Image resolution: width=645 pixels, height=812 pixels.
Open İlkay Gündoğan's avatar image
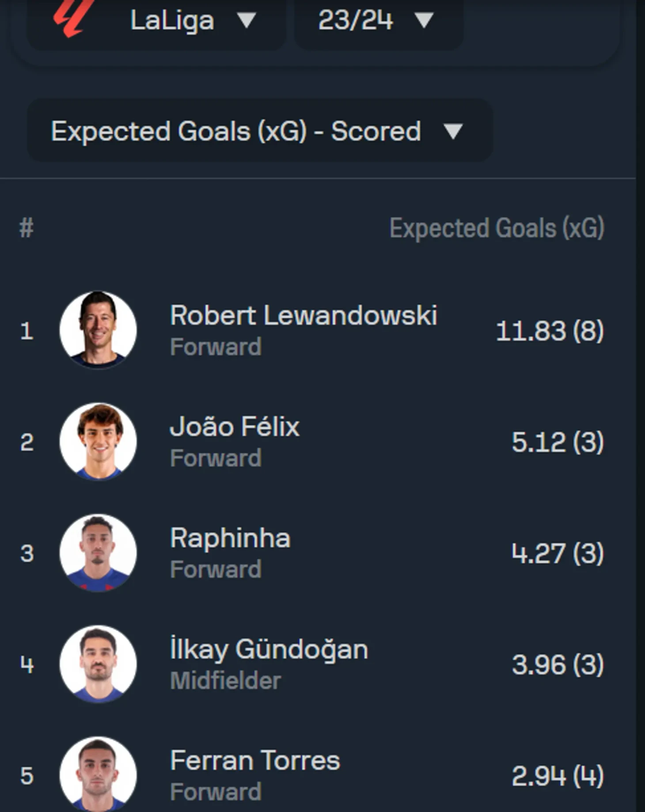(x=98, y=664)
